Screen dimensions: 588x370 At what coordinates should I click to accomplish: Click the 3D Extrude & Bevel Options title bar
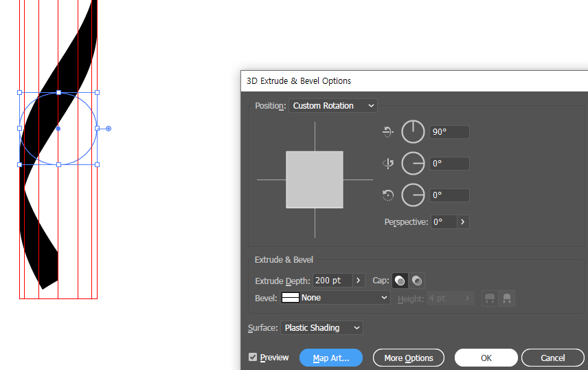(414, 80)
